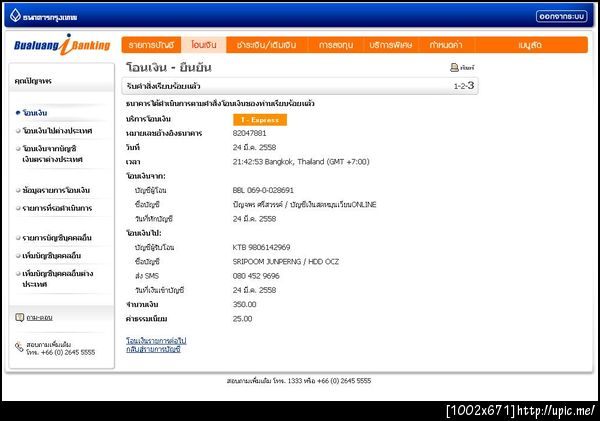Click the Bualuang iBanking logo
The image size is (600, 421).
point(62,45)
